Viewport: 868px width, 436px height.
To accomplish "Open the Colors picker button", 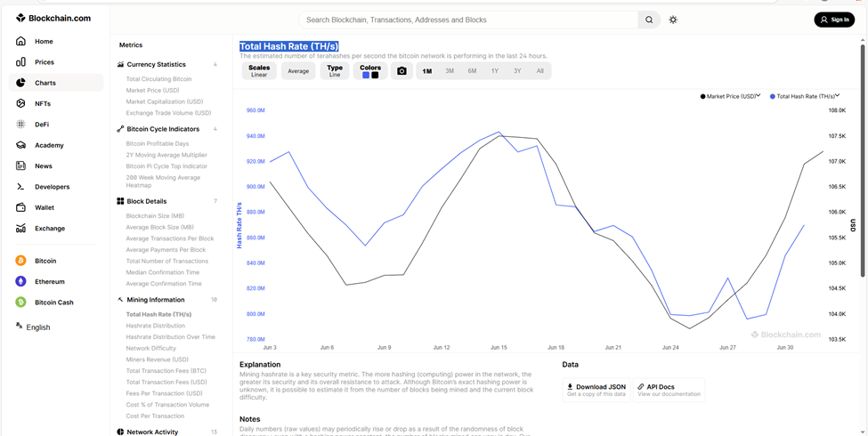I will (x=370, y=71).
